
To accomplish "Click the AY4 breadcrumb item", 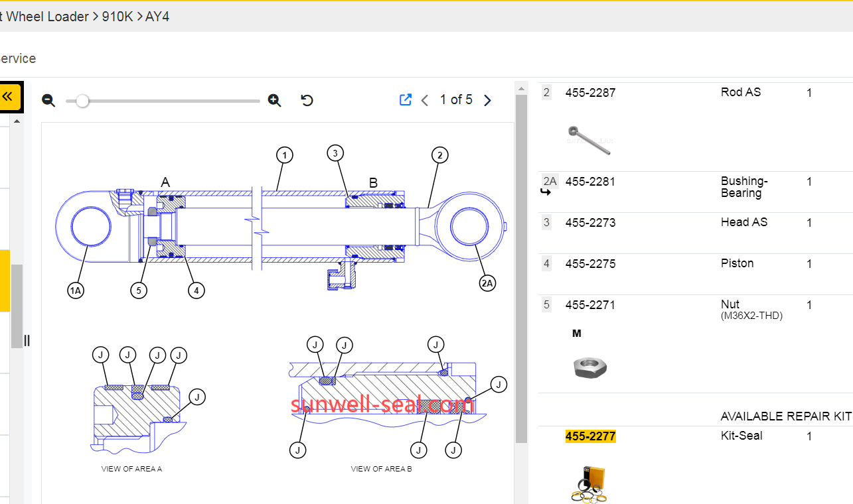I will [x=157, y=17].
